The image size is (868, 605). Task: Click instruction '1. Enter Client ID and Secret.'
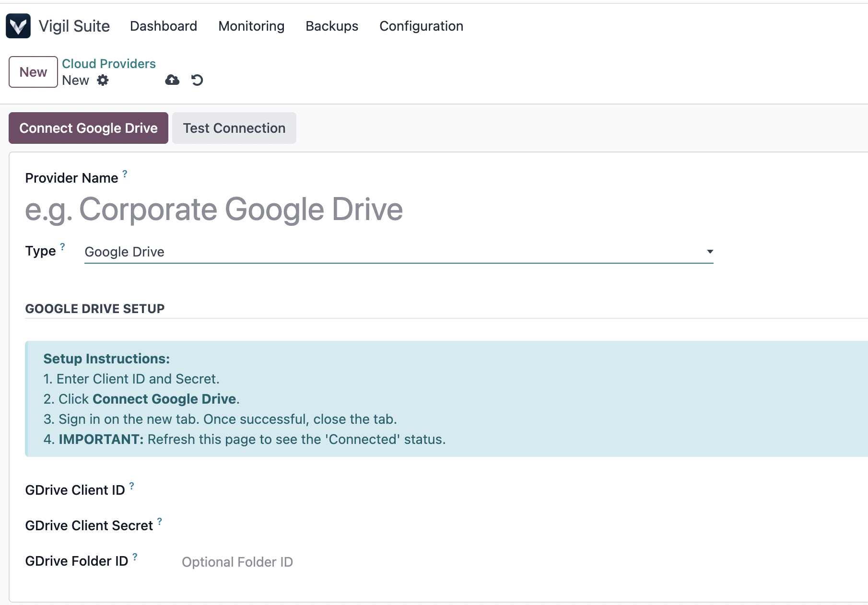coord(131,379)
